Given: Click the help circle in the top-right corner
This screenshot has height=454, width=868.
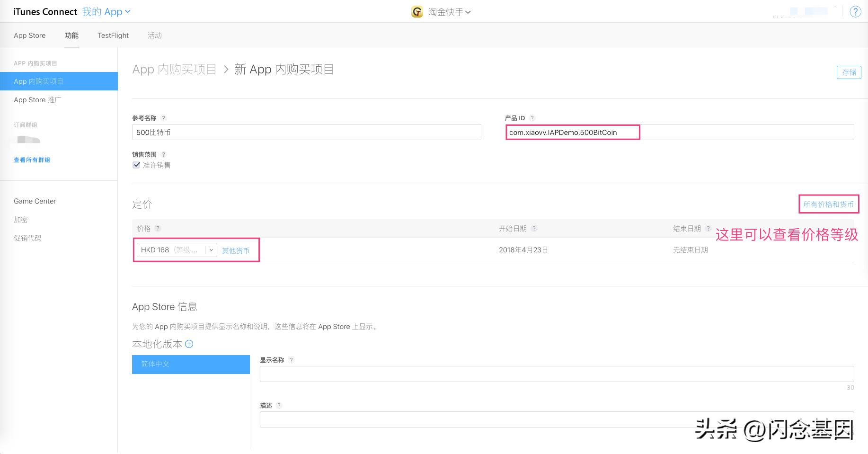Looking at the screenshot, I should click(856, 11).
